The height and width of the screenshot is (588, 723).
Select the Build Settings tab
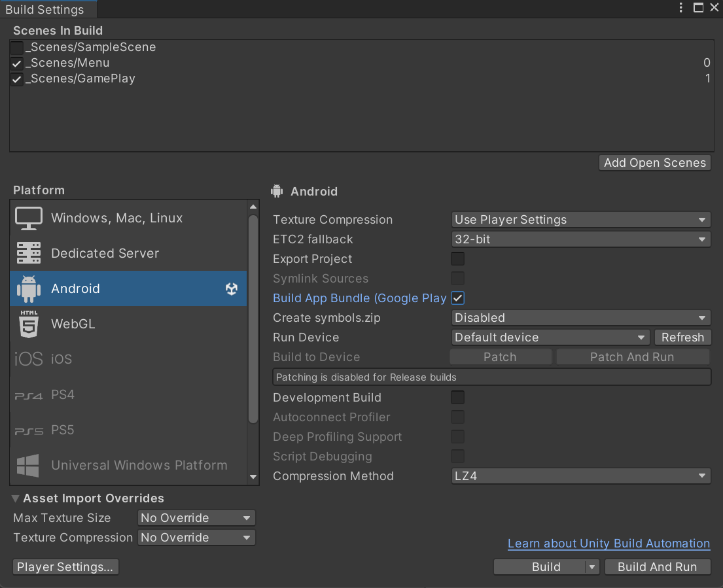tap(44, 9)
